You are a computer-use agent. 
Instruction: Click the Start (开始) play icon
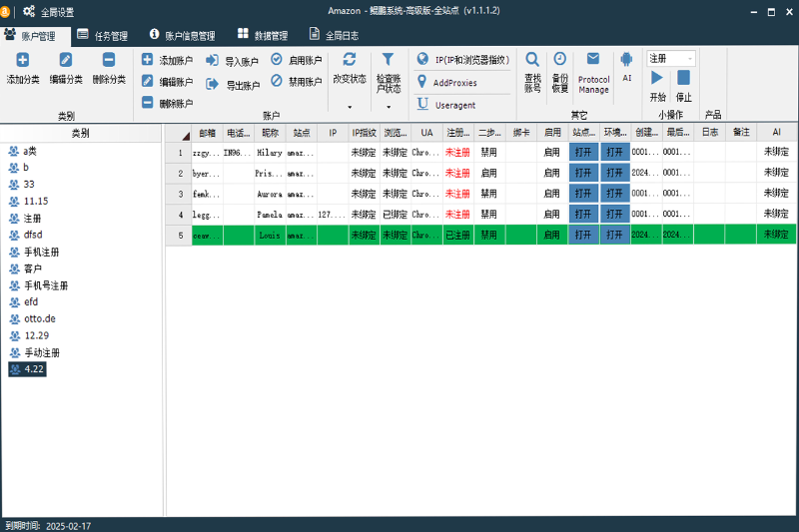click(657, 78)
